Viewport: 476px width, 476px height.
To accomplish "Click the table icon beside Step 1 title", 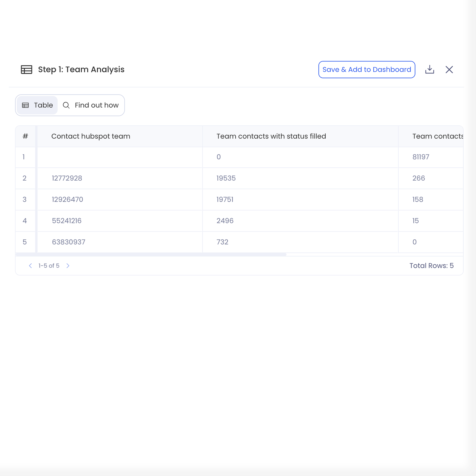I will (x=26, y=69).
